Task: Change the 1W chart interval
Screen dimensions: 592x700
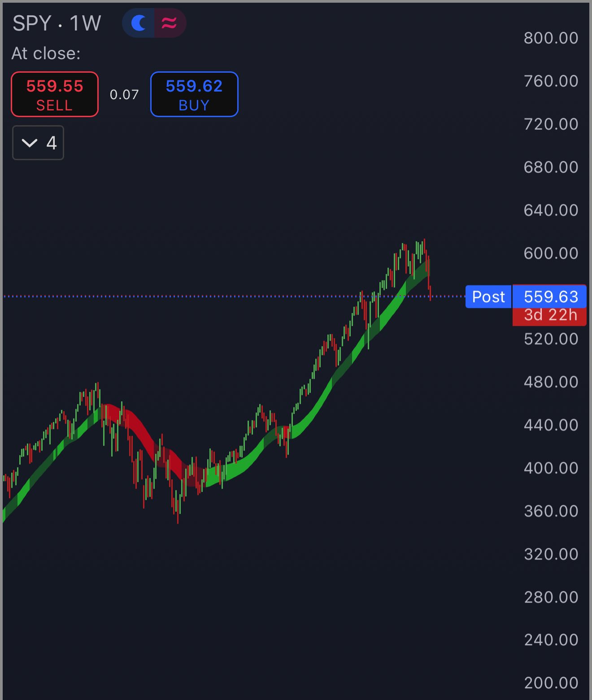Action: click(x=85, y=23)
